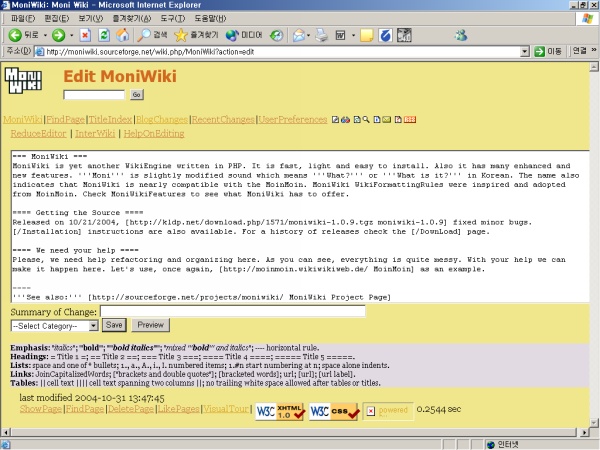Open the HelpOnEditing link
Viewport: 600px width, 450px height.
(154, 134)
